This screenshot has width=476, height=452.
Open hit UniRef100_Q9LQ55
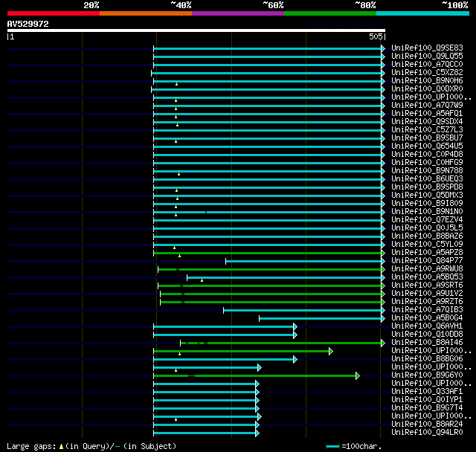click(x=427, y=56)
